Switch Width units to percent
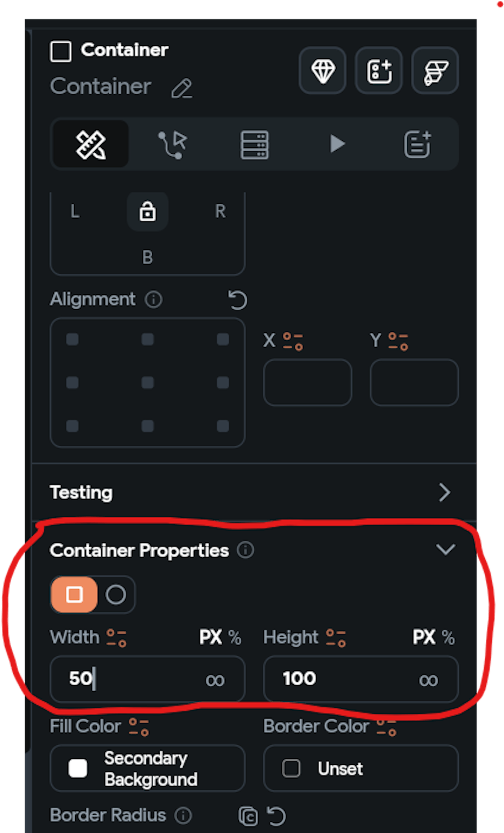Viewport: 504px width, 833px height. coord(235,637)
